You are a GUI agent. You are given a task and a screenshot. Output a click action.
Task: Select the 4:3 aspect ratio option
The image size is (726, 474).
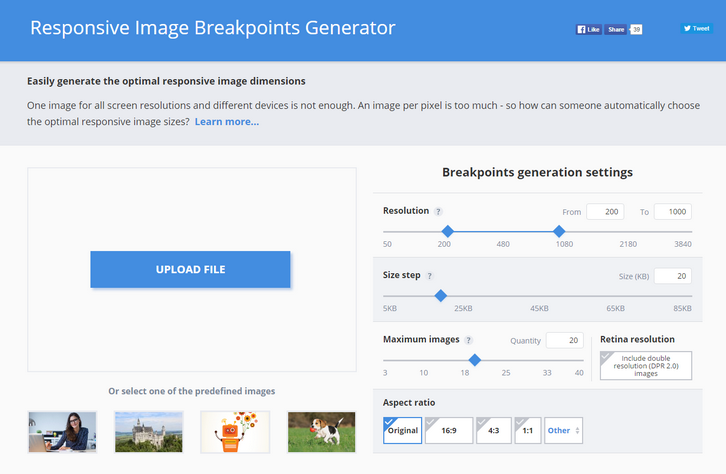tap(494, 430)
